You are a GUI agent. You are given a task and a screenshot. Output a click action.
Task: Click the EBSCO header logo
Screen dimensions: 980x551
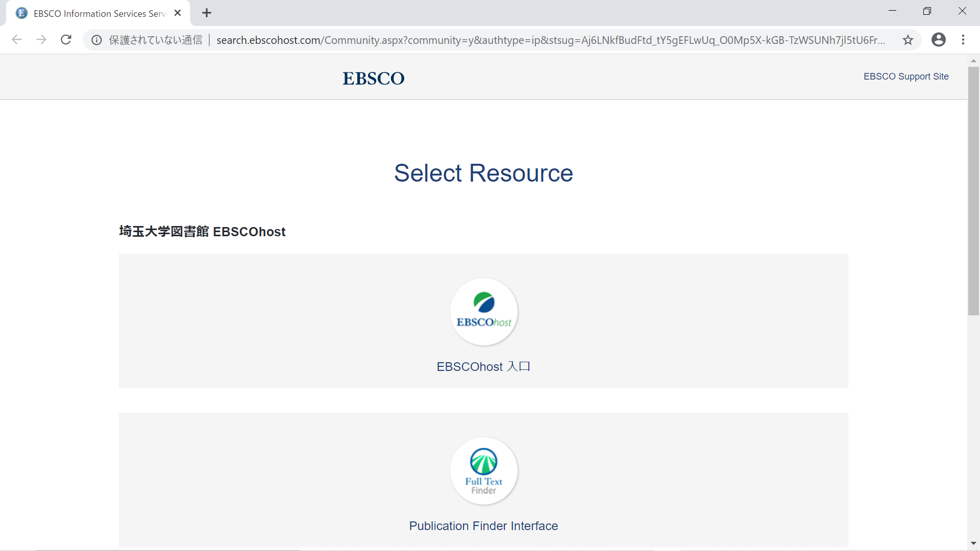373,78
